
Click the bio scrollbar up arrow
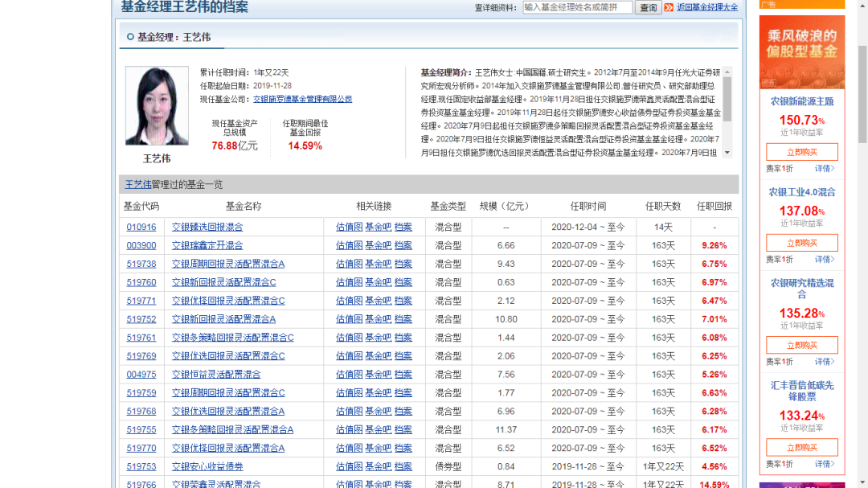(x=727, y=72)
